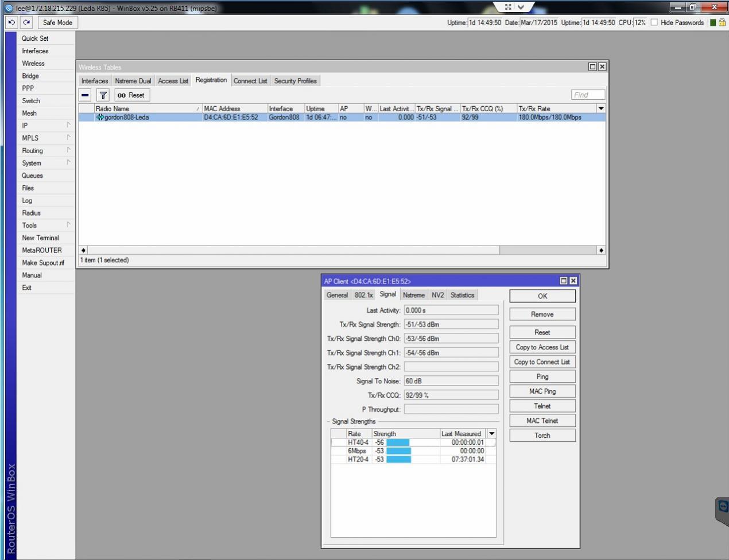Click the remove minus icon in Wireless Tables
This screenshot has height=560, width=729.
[x=86, y=95]
